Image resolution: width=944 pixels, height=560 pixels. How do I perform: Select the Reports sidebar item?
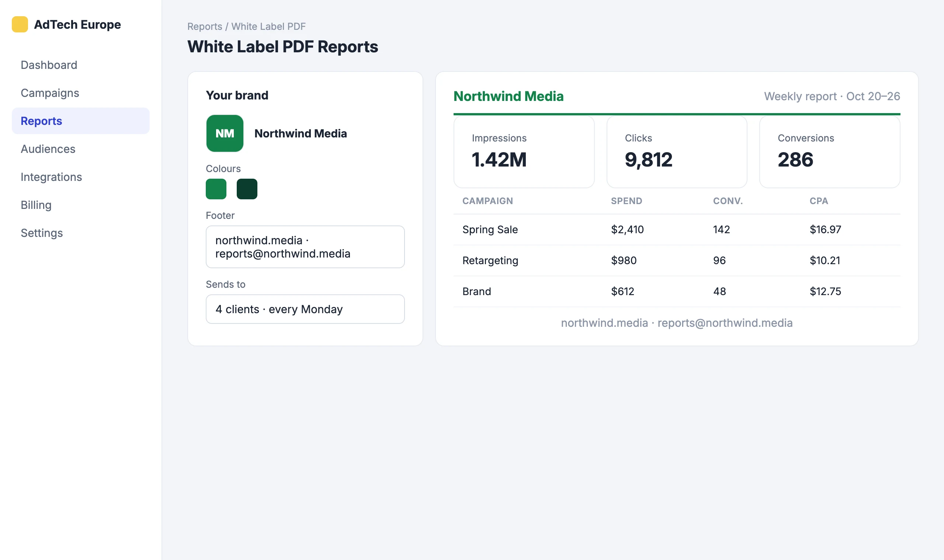point(80,121)
